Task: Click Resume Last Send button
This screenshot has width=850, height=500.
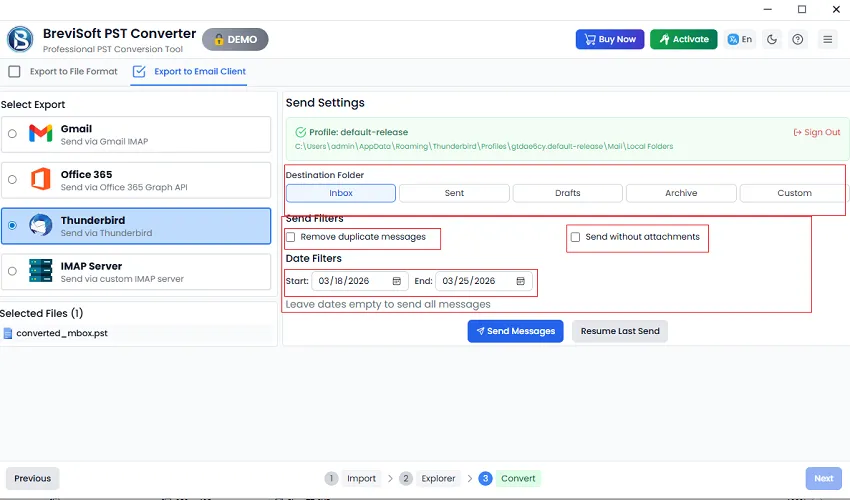Action: coord(620,331)
